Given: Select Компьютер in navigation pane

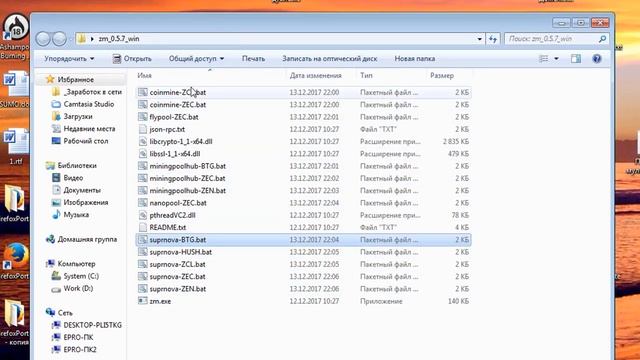Looking at the screenshot, I should point(76,264).
